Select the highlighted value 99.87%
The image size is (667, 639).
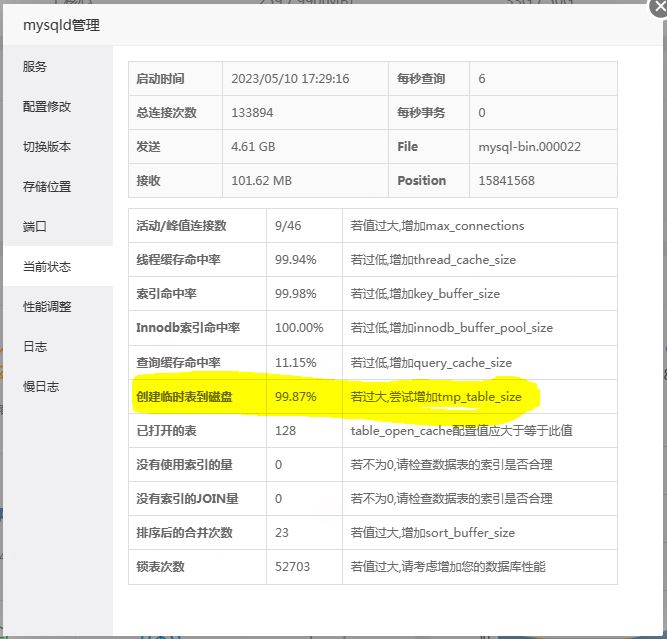[x=296, y=397]
